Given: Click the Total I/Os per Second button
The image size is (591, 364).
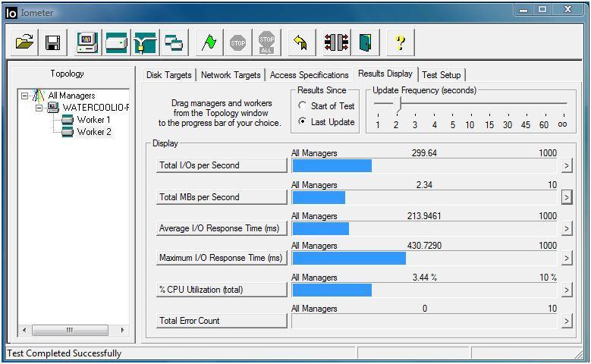Looking at the screenshot, I should coord(222,165).
